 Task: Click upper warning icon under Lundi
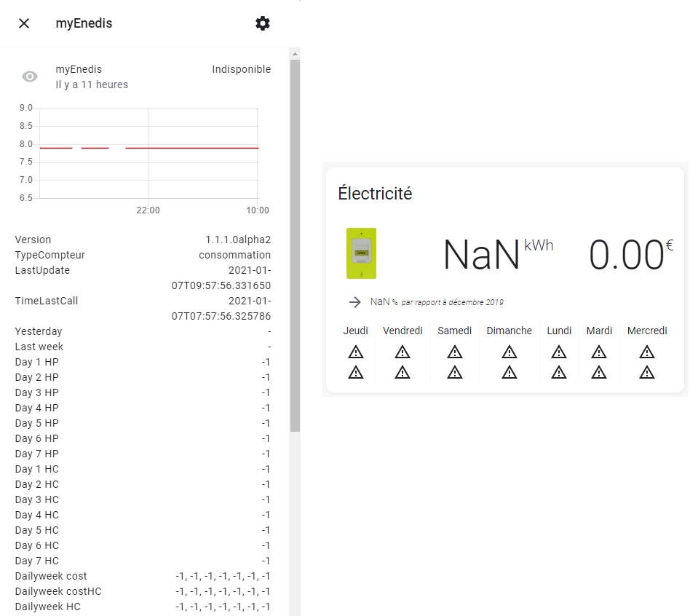tap(559, 352)
